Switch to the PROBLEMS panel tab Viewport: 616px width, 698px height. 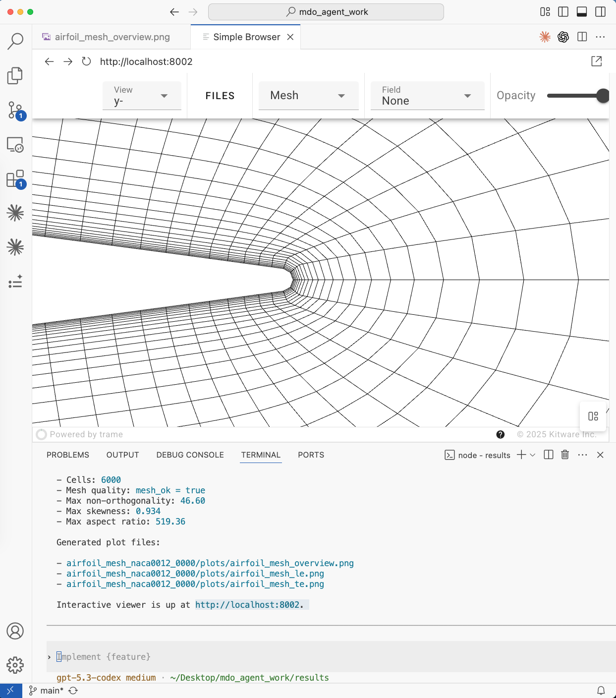click(68, 455)
